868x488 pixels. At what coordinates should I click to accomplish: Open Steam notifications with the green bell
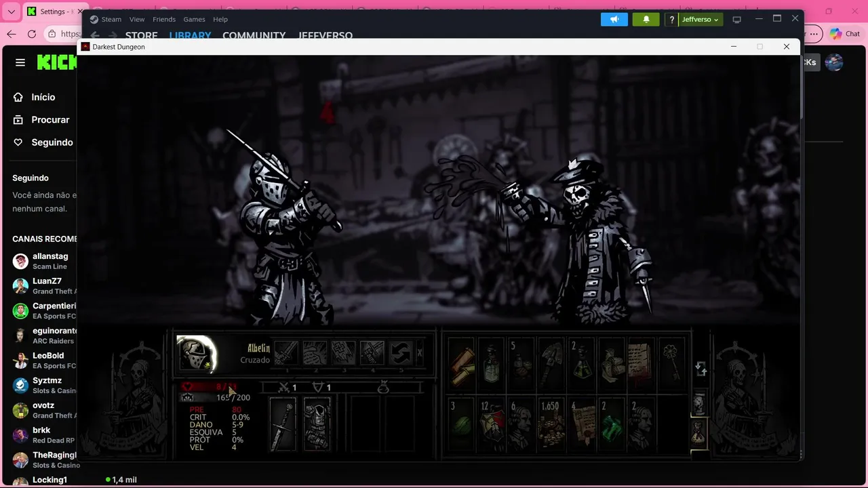(646, 19)
